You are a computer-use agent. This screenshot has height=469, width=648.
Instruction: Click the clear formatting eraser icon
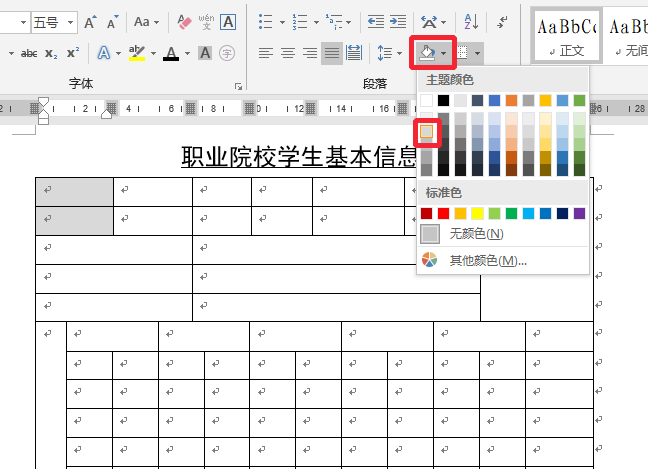pos(184,21)
